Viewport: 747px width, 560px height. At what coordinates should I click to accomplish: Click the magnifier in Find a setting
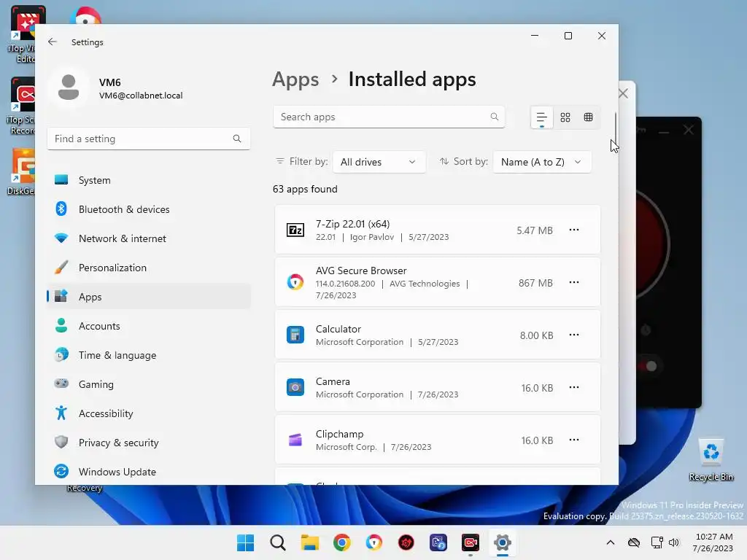click(x=237, y=139)
